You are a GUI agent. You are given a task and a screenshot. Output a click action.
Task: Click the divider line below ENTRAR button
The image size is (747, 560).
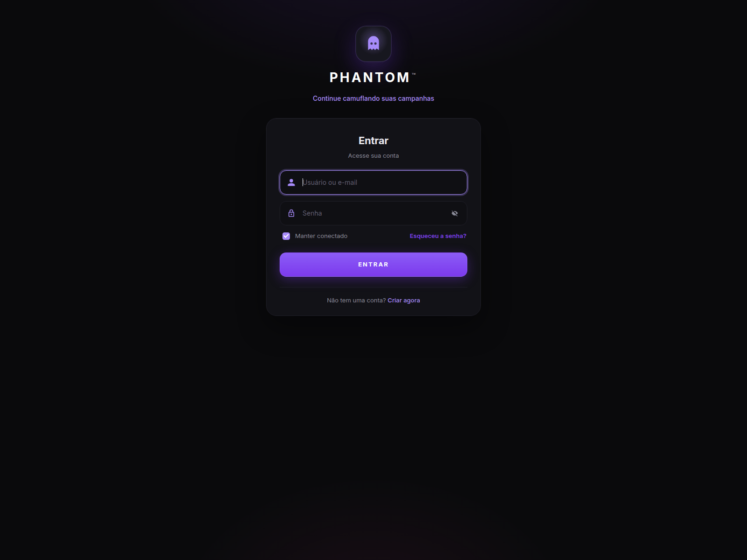pyautogui.click(x=373, y=287)
